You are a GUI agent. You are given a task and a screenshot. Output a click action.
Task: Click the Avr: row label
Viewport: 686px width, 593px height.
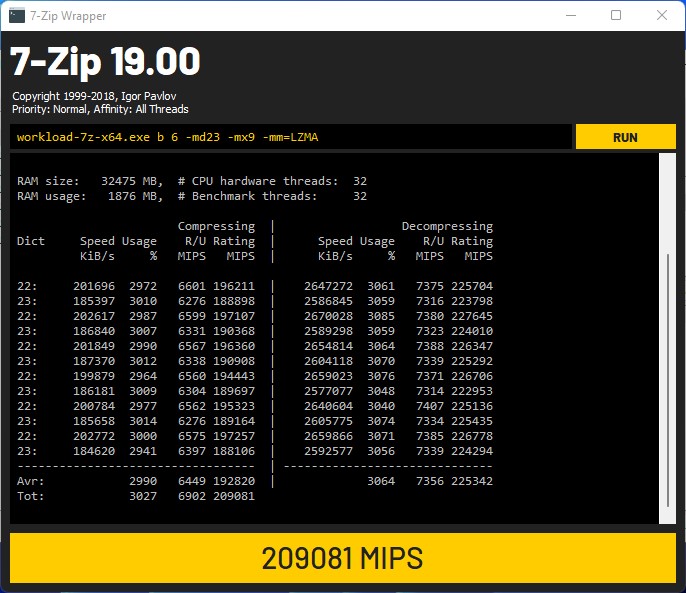[x=30, y=481]
